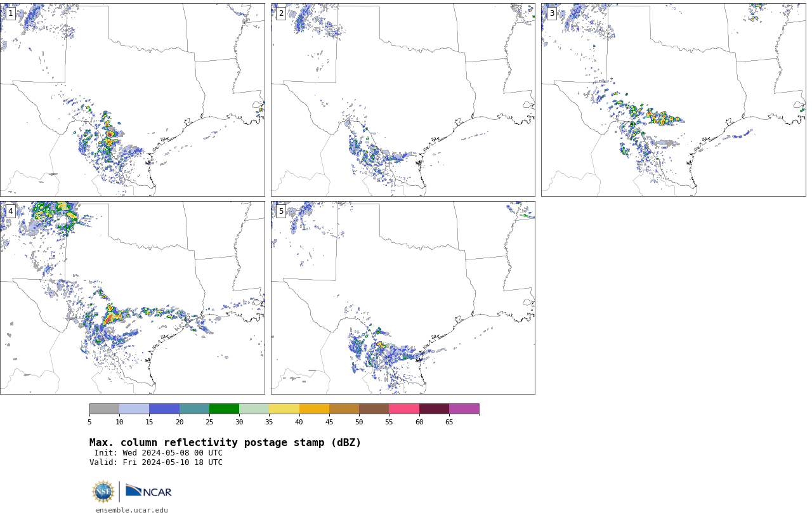The width and height of the screenshot is (812, 517).
Task: Click the member number 4 label box
Action: click(10, 211)
